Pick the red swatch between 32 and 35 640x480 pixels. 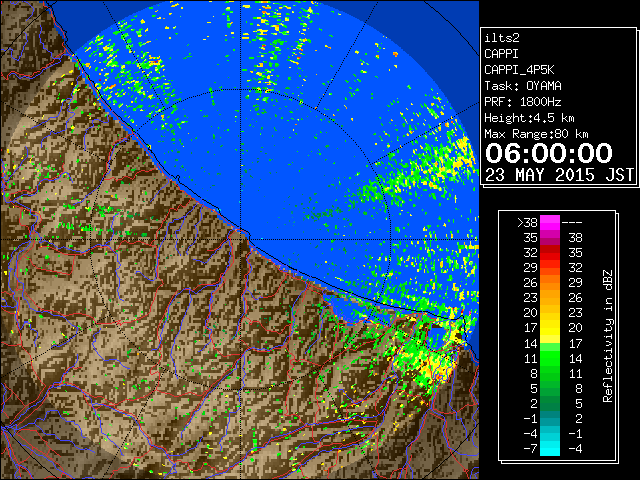550,252
